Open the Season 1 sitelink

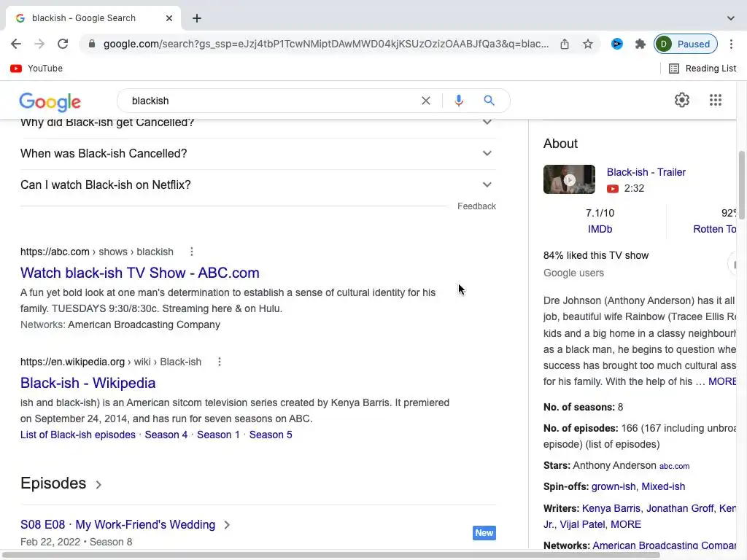(x=218, y=435)
